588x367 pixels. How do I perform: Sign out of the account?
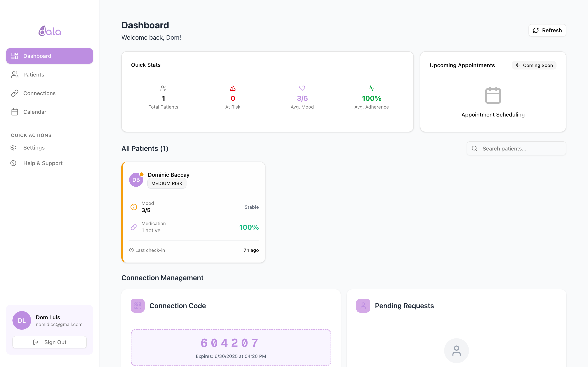click(49, 342)
